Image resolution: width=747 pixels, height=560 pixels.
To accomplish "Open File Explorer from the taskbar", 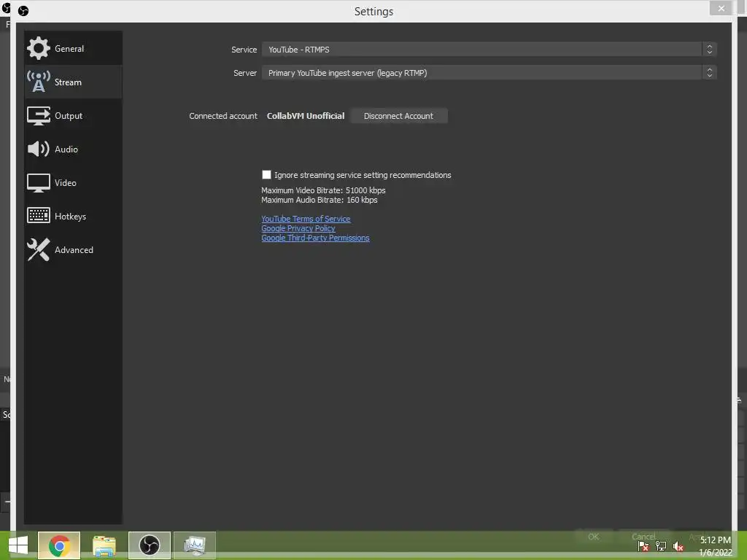I will (104, 545).
